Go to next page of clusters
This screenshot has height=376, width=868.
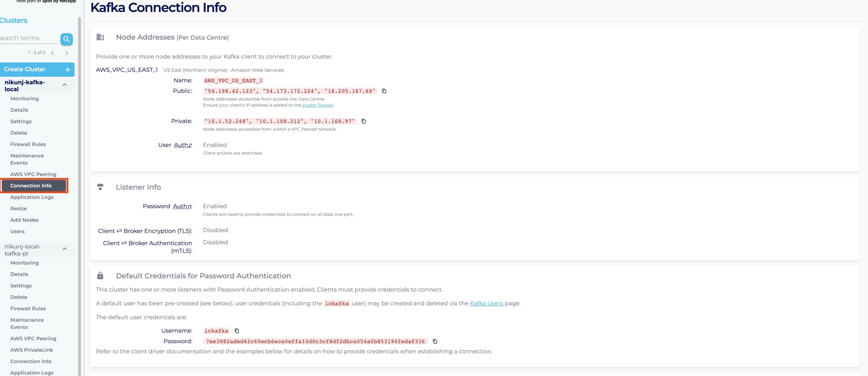[66, 53]
